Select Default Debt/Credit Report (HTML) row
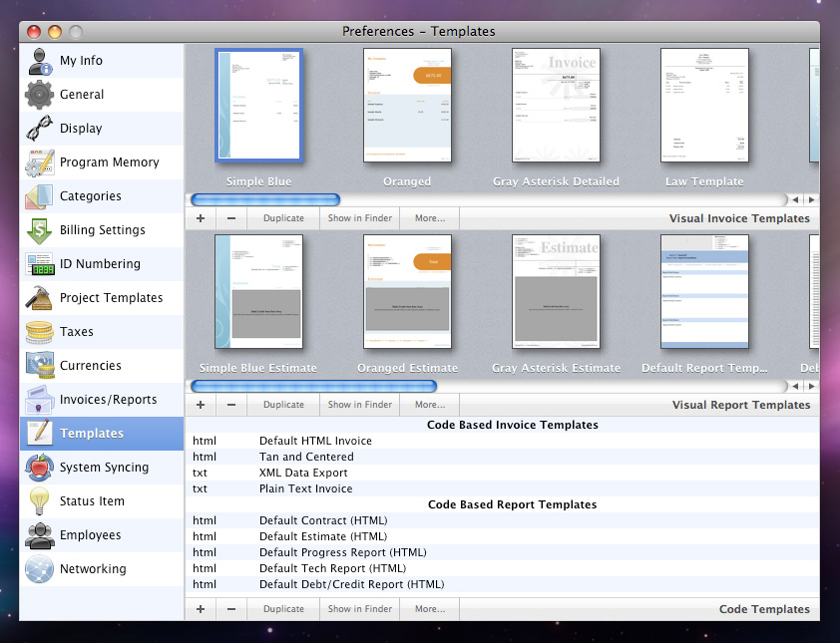 (x=502, y=584)
